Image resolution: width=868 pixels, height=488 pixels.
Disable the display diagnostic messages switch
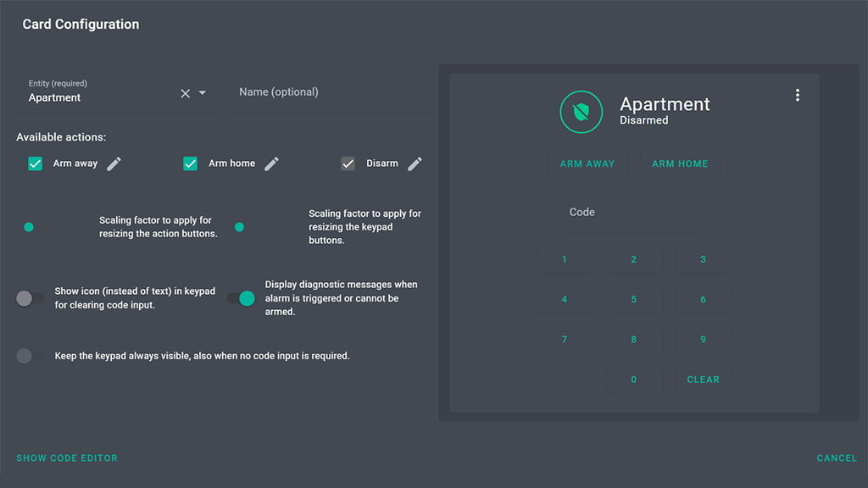click(242, 298)
